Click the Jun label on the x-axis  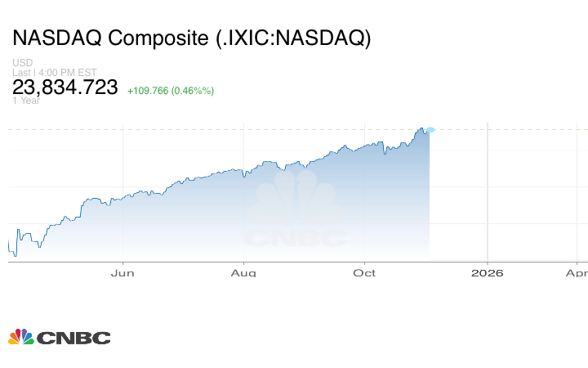point(122,272)
